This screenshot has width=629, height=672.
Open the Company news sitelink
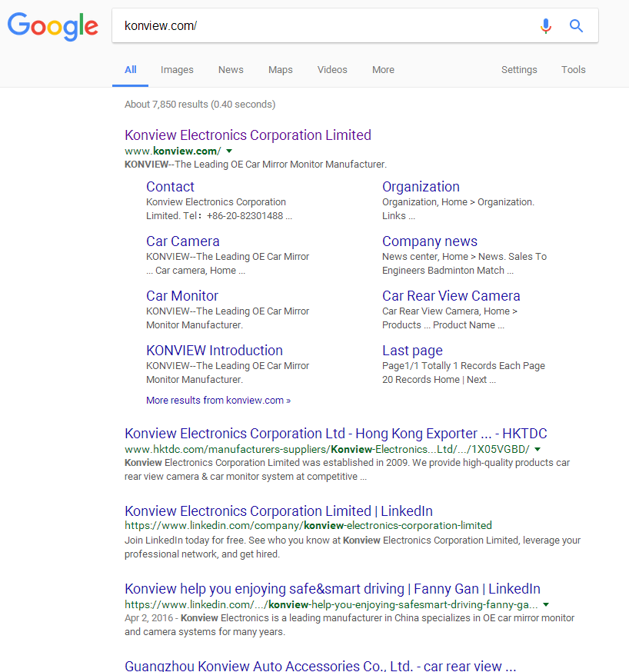point(430,241)
